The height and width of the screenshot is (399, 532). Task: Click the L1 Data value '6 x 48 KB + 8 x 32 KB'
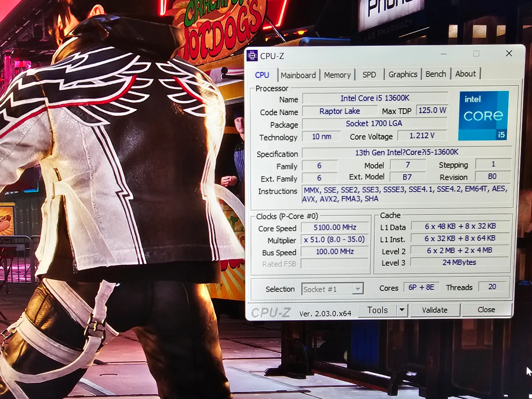pyautogui.click(x=460, y=227)
